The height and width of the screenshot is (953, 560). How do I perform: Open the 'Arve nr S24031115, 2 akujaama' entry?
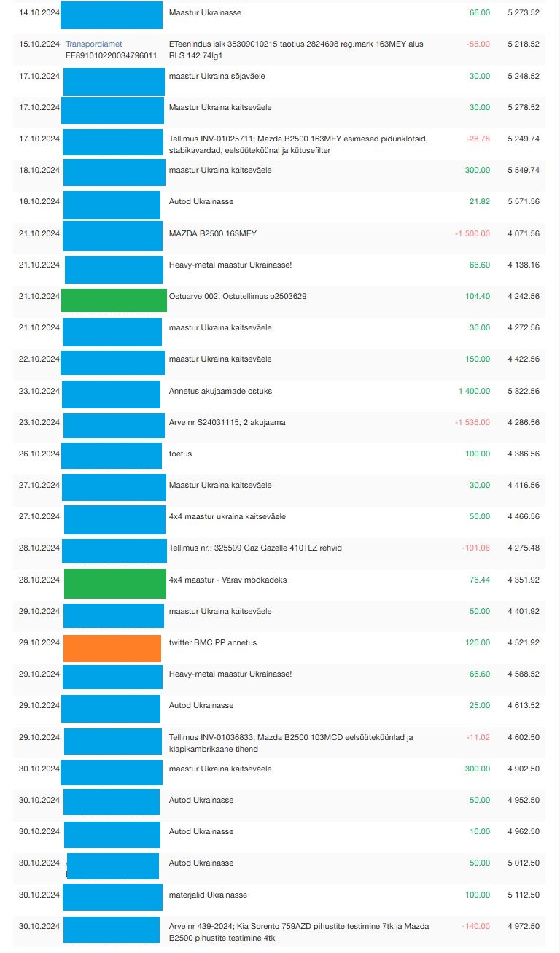point(227,422)
